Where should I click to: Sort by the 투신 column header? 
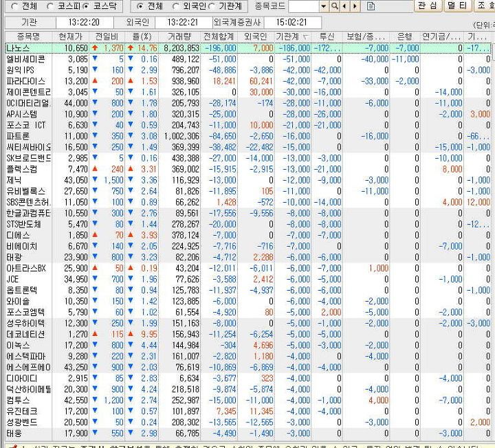click(327, 36)
